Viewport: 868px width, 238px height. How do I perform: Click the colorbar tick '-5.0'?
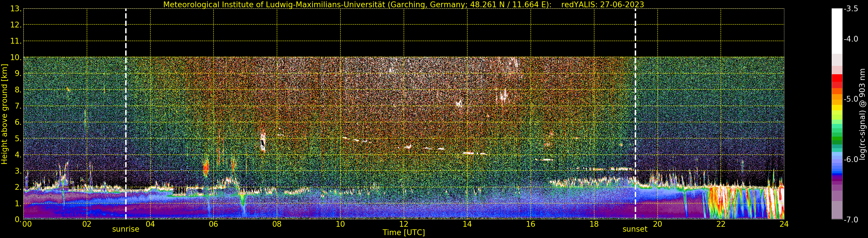pos(851,99)
